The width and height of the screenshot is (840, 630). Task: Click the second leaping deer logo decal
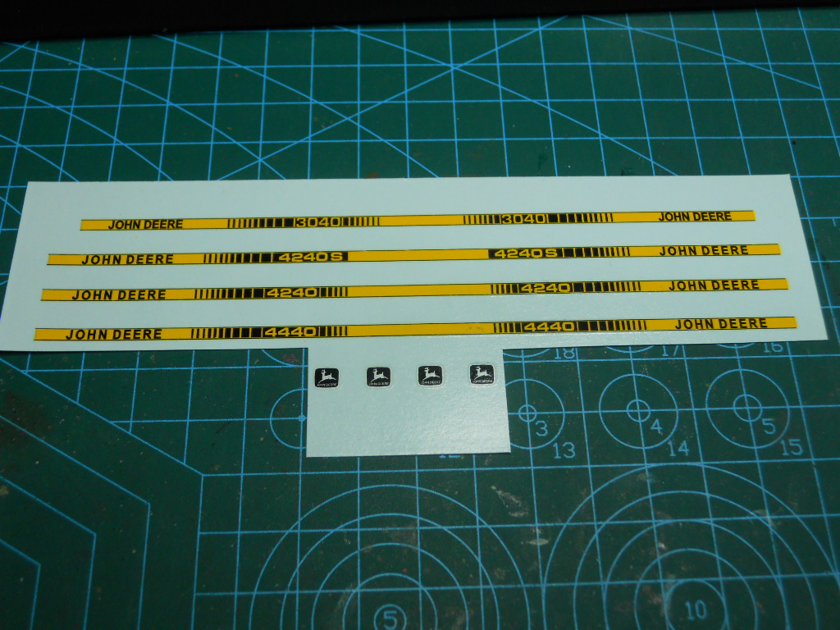tap(378, 377)
